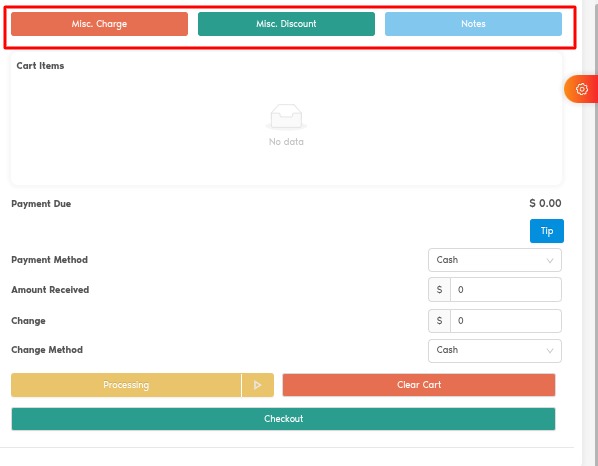Open the Payment Method dropdown
Screen dimensions: 598x466
(x=495, y=260)
